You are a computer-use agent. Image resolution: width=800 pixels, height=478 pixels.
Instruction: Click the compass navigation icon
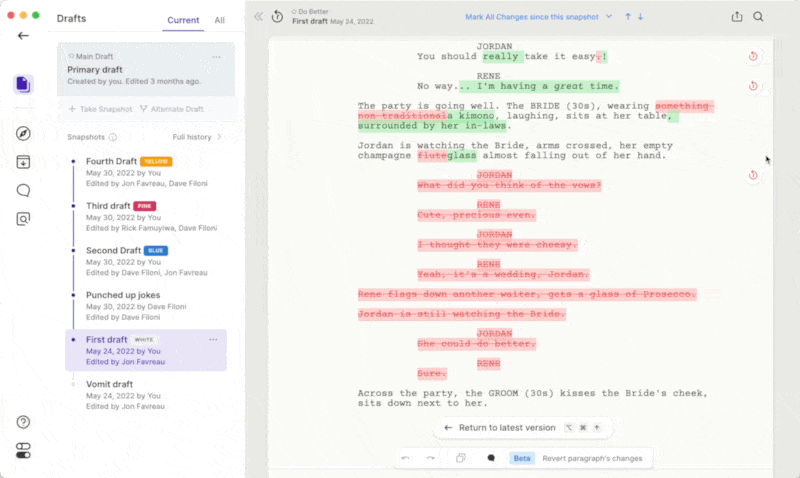click(x=23, y=134)
